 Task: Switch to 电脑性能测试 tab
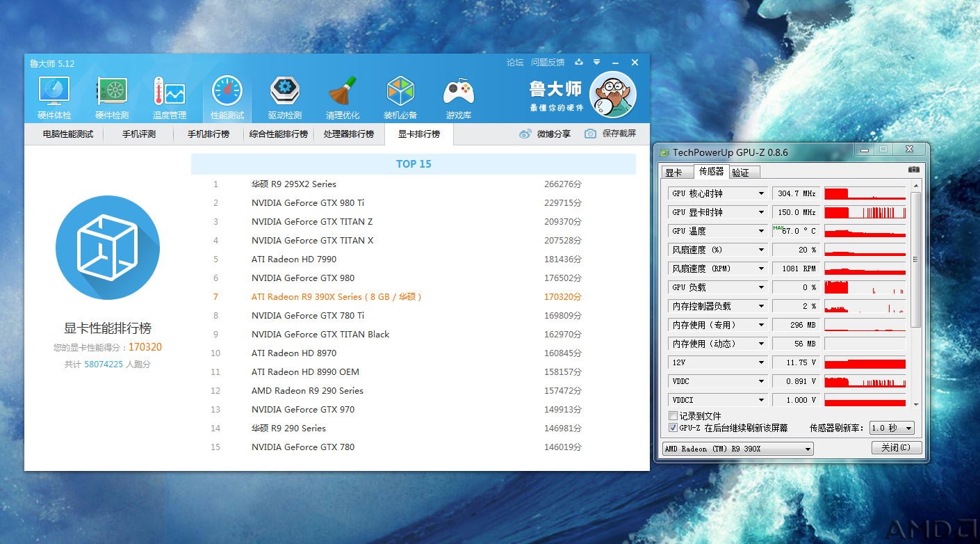(68, 134)
